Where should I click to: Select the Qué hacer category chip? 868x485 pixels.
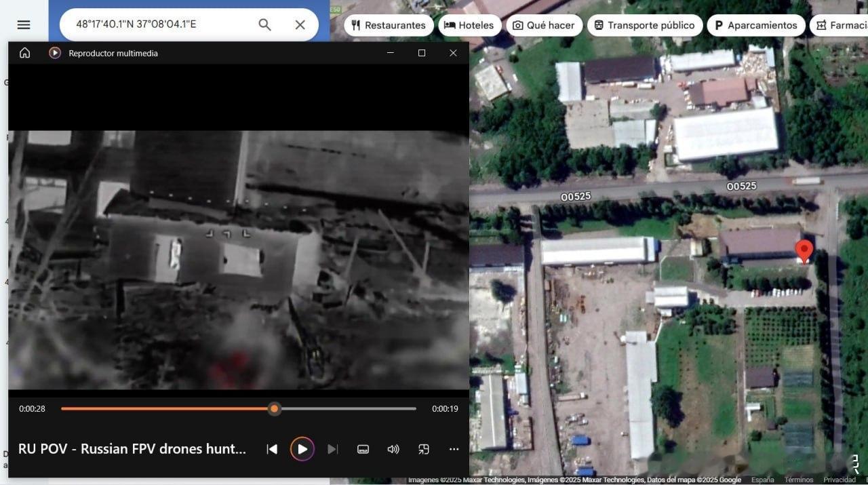[543, 26]
